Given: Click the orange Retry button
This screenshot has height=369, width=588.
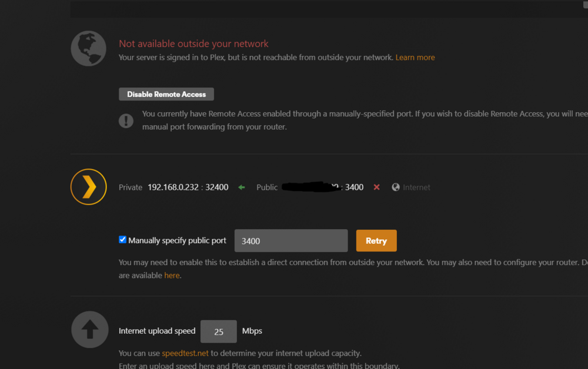Looking at the screenshot, I should pos(376,240).
